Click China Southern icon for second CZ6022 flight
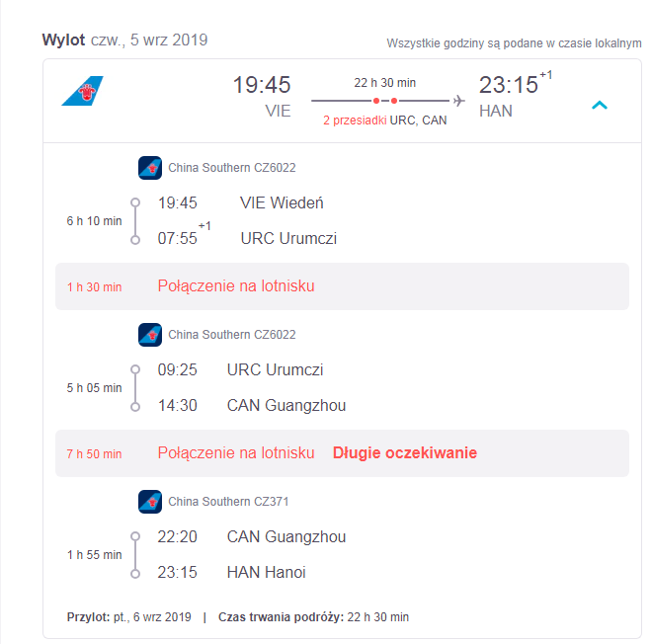 pos(150,335)
